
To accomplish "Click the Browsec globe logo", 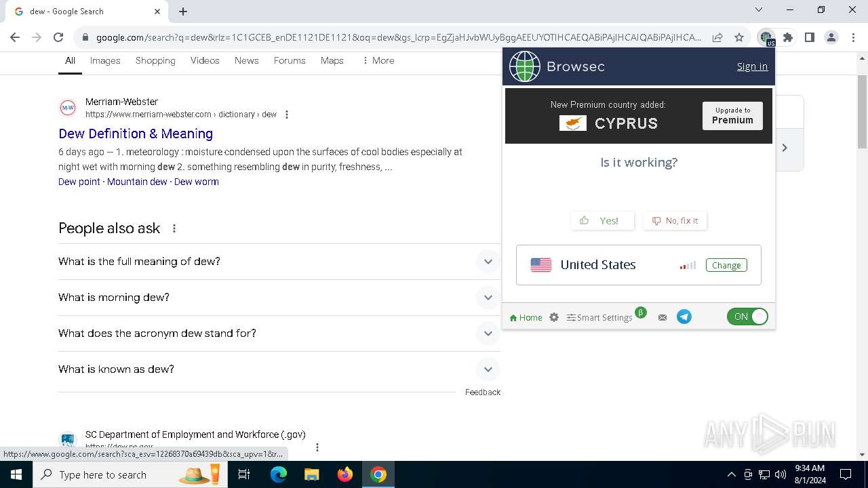I will (525, 66).
